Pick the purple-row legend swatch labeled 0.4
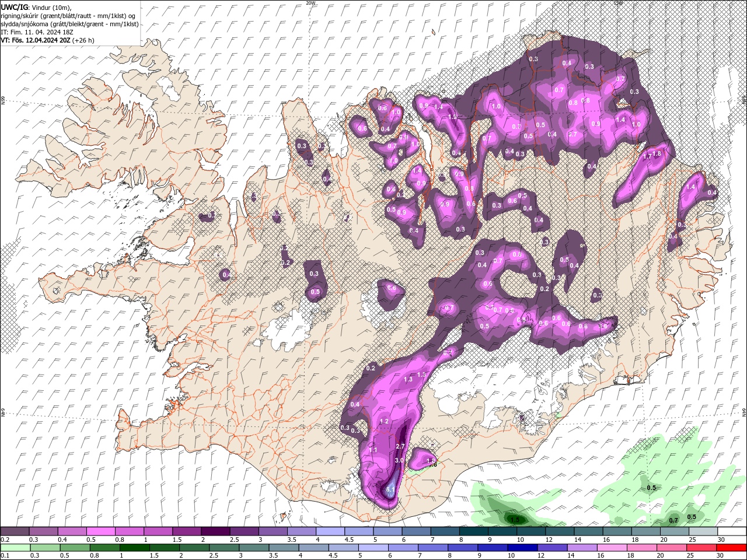747x560 pixels. click(72, 531)
